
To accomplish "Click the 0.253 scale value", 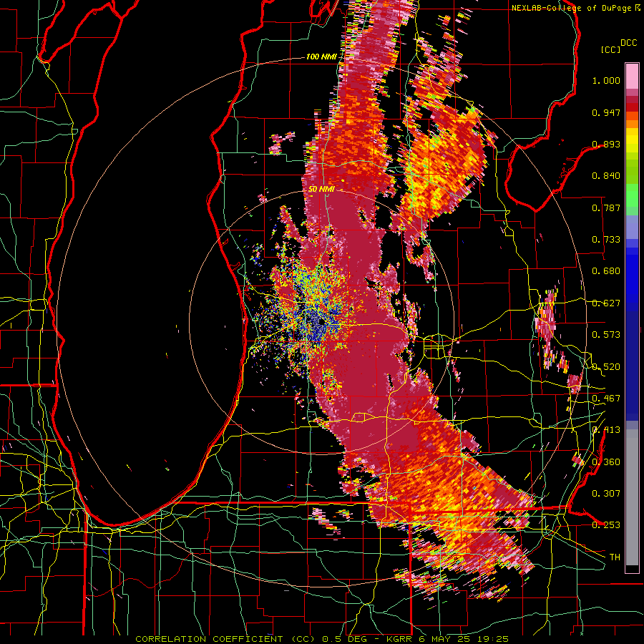I will (606, 525).
